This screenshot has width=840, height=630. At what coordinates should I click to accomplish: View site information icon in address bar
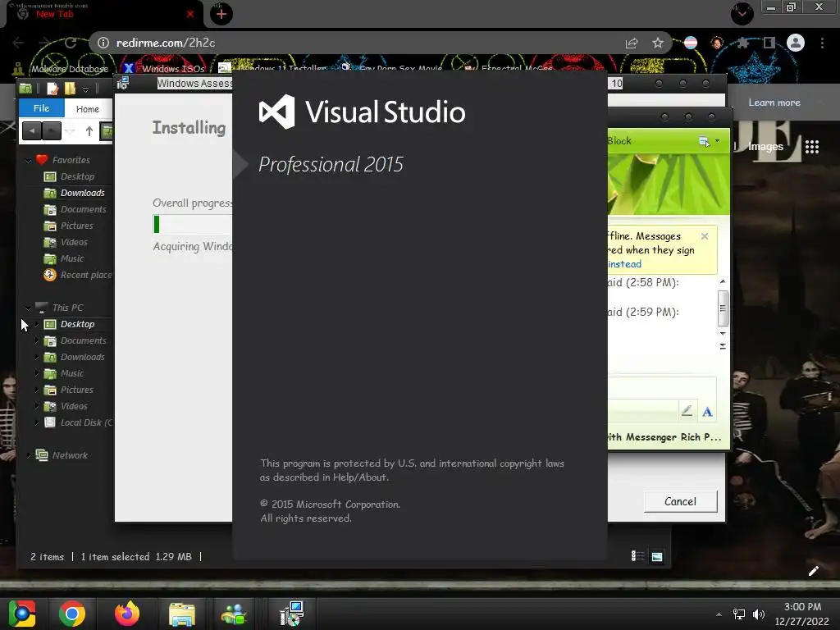pyautogui.click(x=103, y=43)
